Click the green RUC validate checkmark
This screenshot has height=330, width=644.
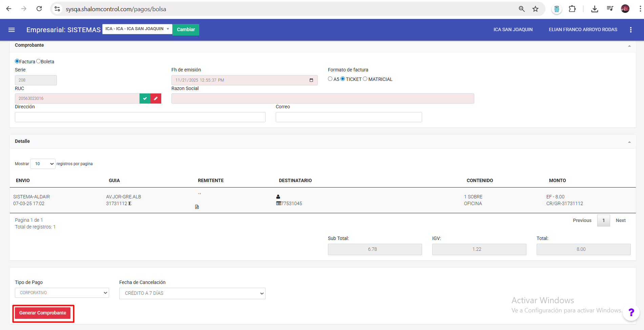[145, 98]
